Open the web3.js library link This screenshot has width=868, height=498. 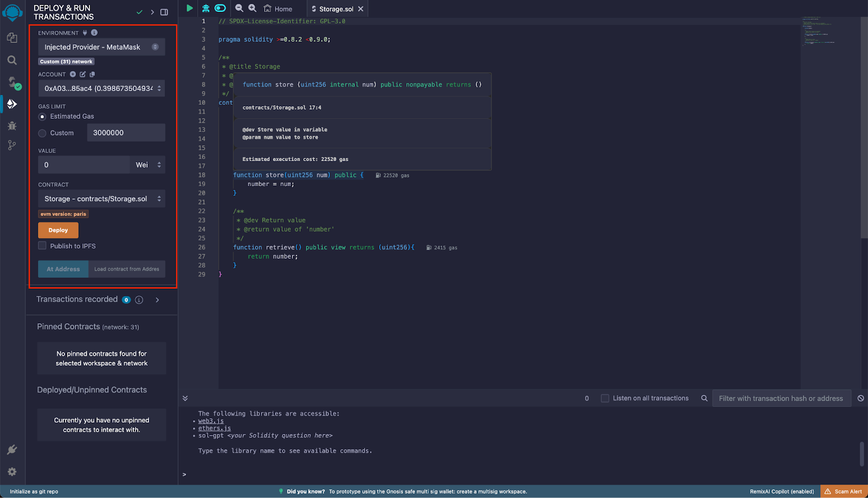click(211, 420)
